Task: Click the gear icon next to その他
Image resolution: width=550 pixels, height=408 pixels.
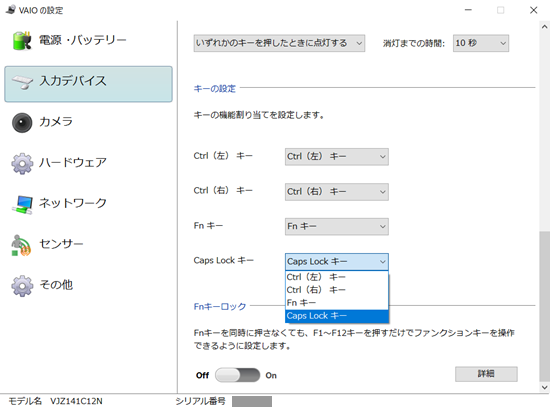Action: pyautogui.click(x=22, y=286)
